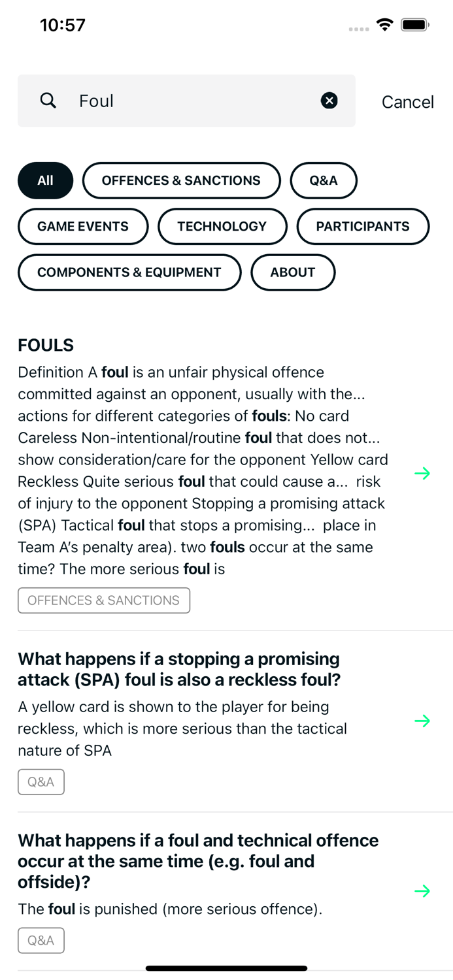Open the OFFENCES & SANCTIONS filter
The image size is (453, 980).
click(181, 180)
